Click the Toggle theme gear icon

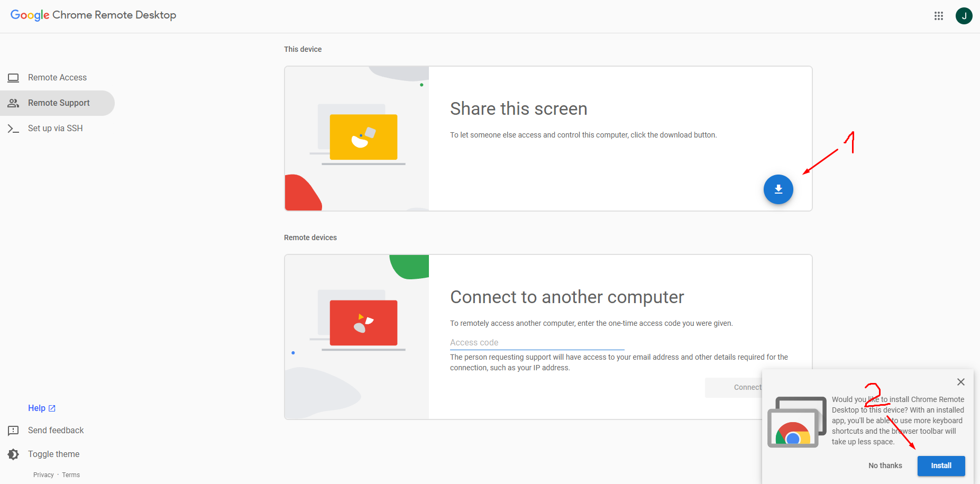(x=13, y=454)
